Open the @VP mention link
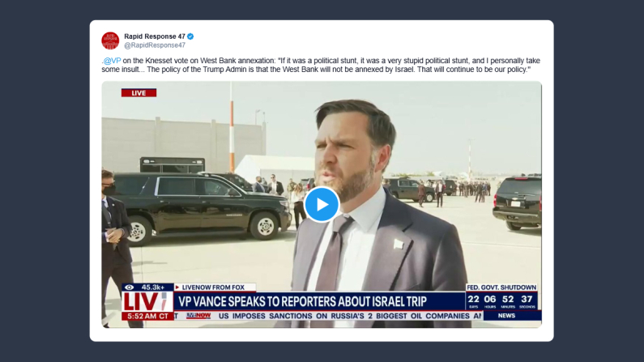The height and width of the screenshot is (362, 644). 112,61
